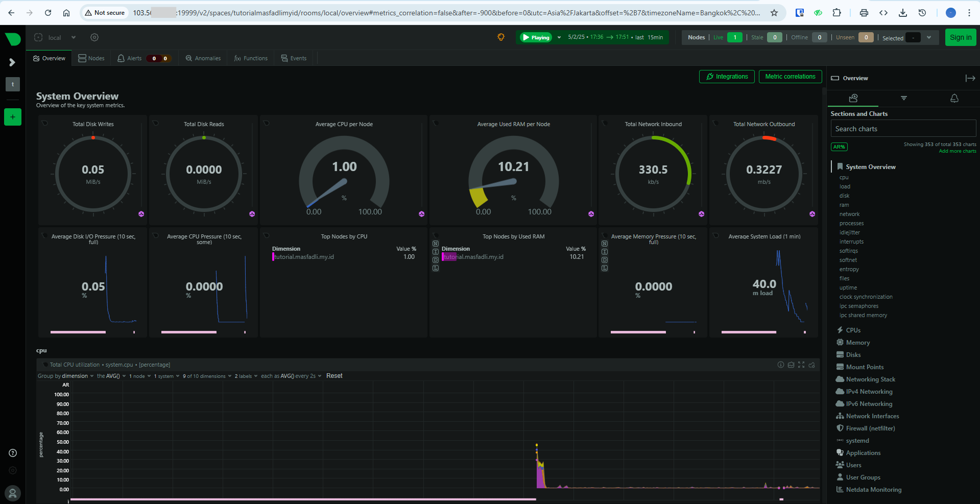Focus the Search charts input field
This screenshot has height=504, width=980.
click(903, 129)
